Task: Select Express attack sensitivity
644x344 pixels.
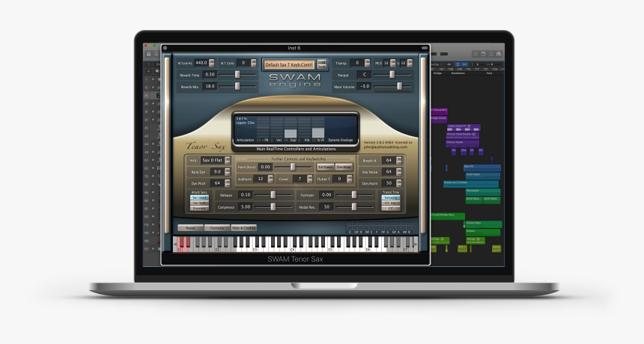Action: click(199, 209)
